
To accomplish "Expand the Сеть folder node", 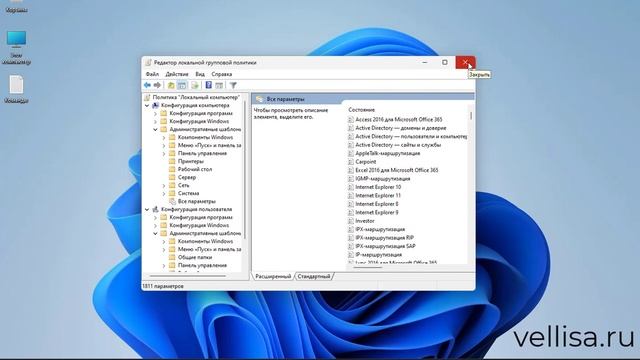I will tap(164, 185).
